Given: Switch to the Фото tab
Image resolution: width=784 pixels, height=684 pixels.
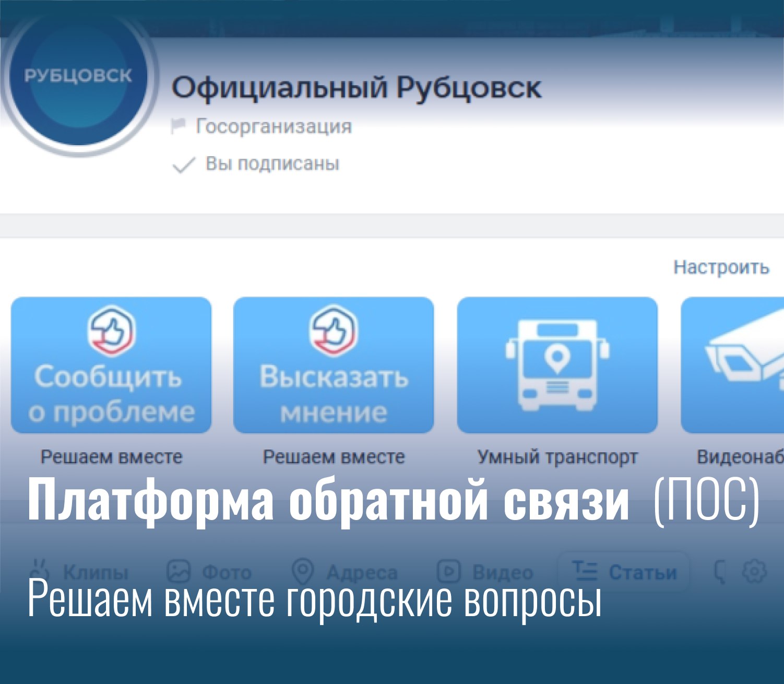Looking at the screenshot, I should click(x=209, y=572).
